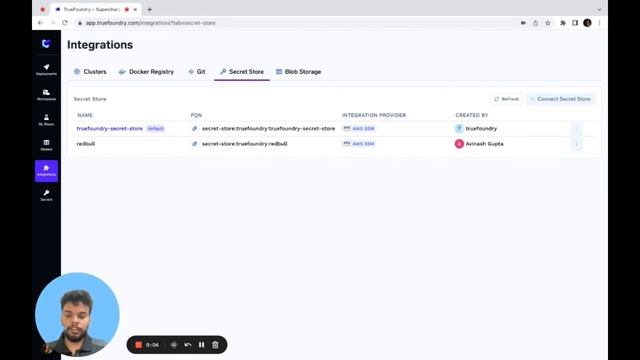Screen dimensions: 640x360
Task: Click the INTEGRATION PROVIDER column header
Action: pos(374,115)
